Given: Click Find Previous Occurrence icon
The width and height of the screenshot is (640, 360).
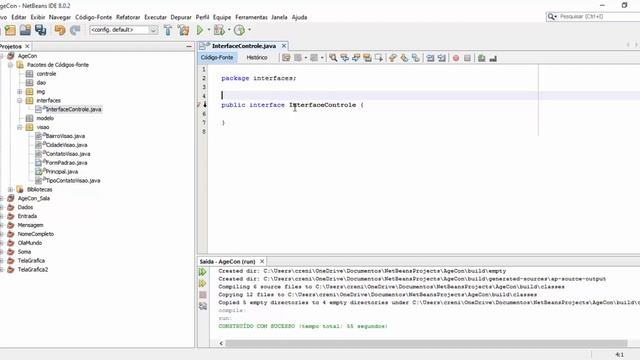Looking at the screenshot, I should (x=344, y=58).
